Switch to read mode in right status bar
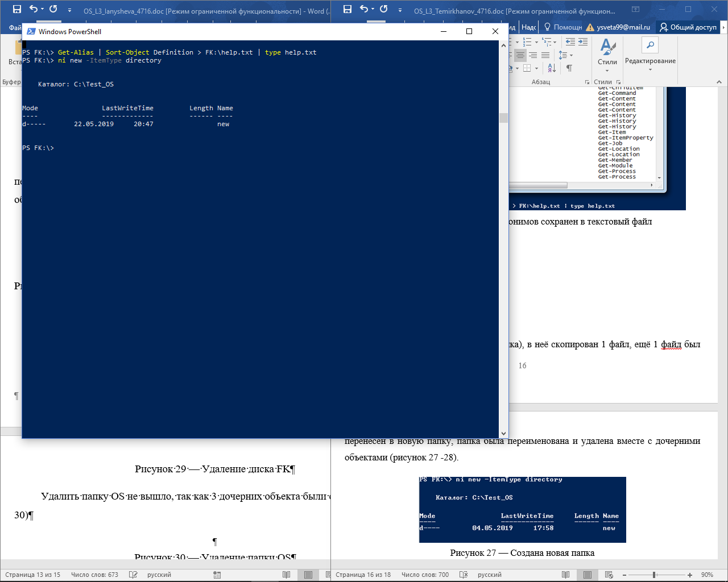This screenshot has width=728, height=582. (565, 575)
